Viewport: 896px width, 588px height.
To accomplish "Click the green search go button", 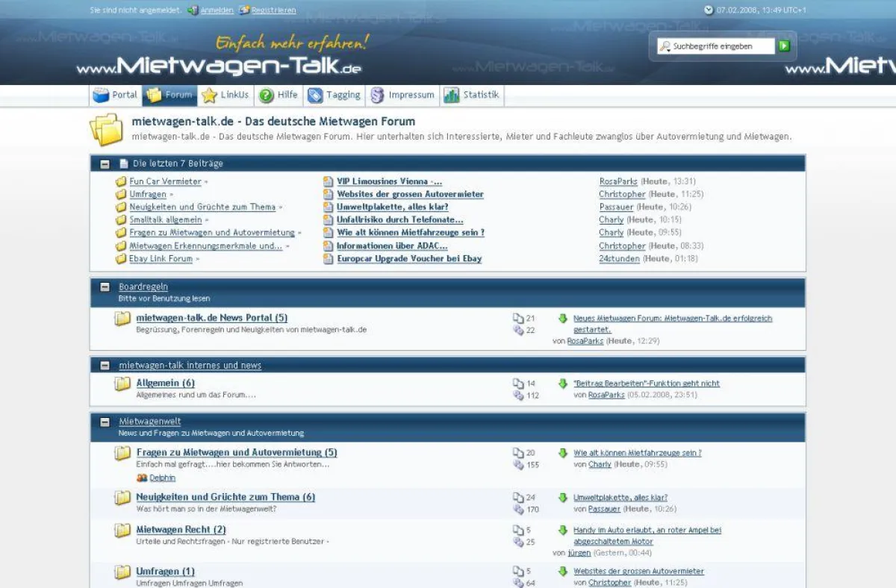I will tap(783, 46).
